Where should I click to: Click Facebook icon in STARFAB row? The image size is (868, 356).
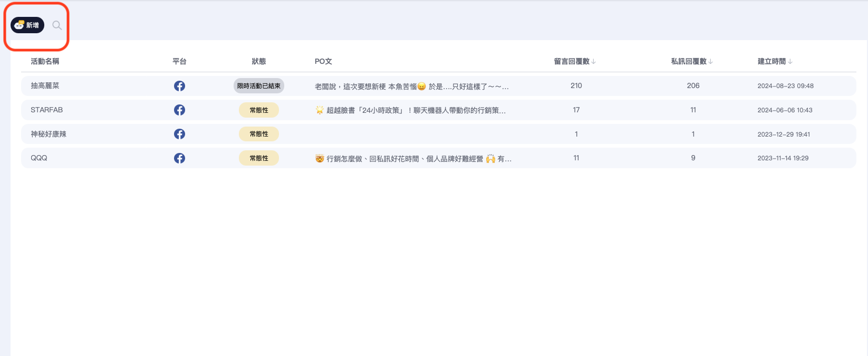(x=179, y=110)
